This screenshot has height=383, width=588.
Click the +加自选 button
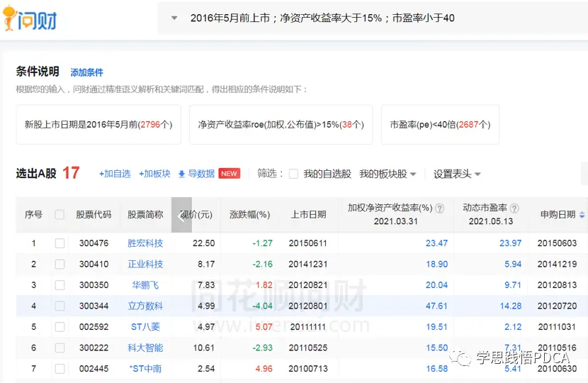pos(115,174)
